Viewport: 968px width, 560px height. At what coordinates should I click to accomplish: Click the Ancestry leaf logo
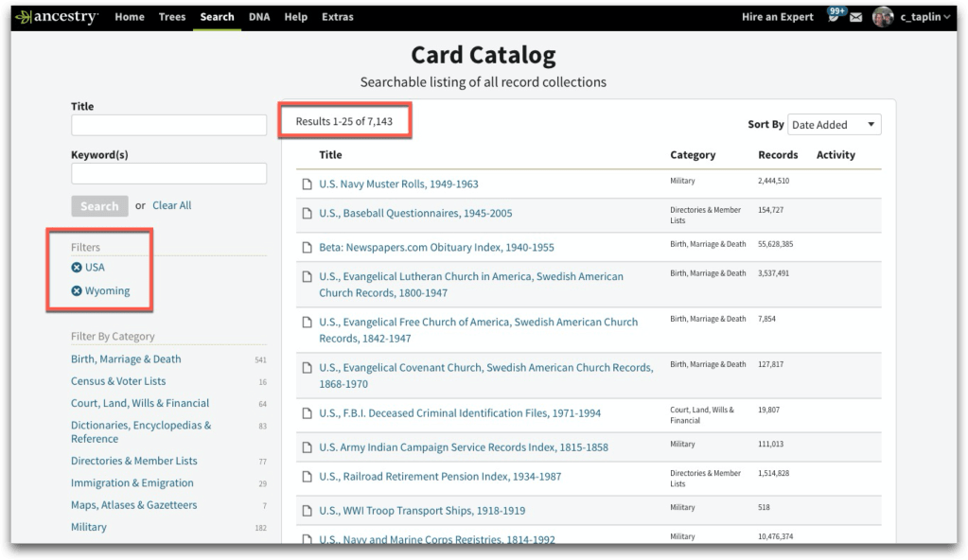pyautogui.click(x=24, y=17)
